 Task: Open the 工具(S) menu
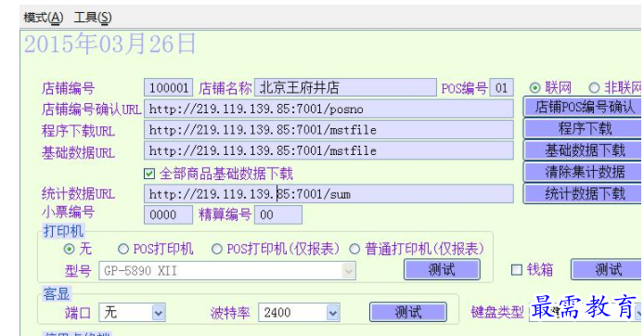[93, 18]
